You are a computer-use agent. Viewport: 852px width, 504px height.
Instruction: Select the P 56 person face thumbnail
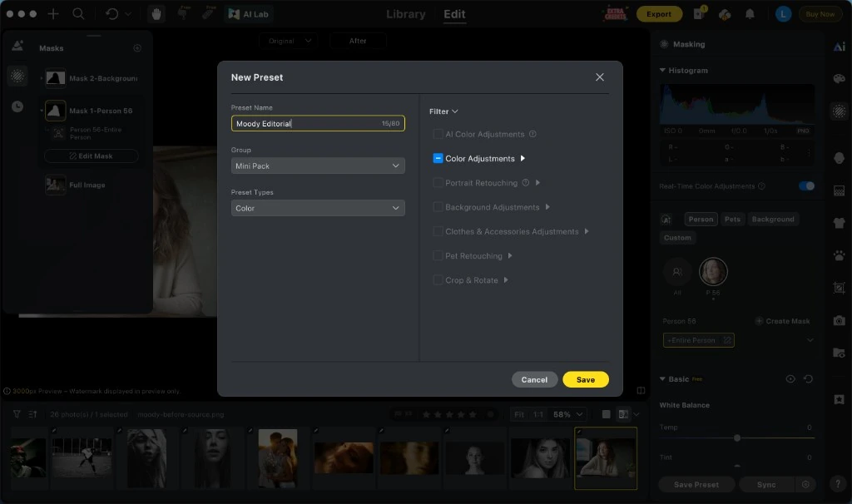point(713,272)
